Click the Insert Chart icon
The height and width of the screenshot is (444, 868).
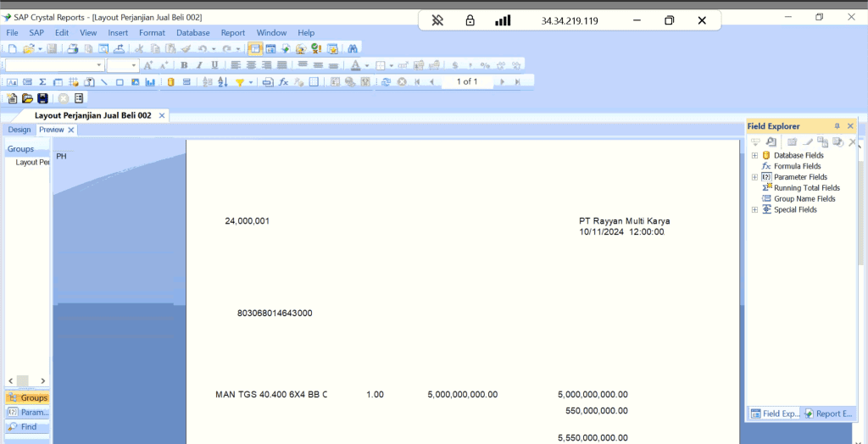[150, 82]
